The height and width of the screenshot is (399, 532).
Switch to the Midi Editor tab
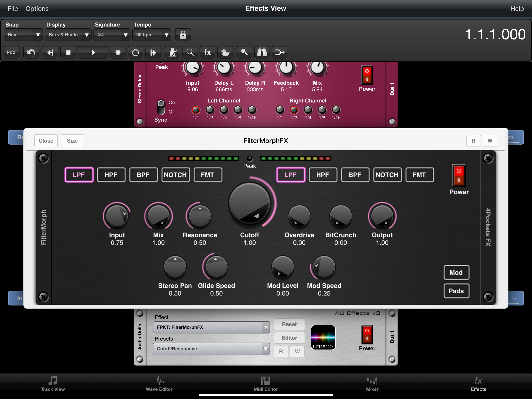click(x=266, y=384)
